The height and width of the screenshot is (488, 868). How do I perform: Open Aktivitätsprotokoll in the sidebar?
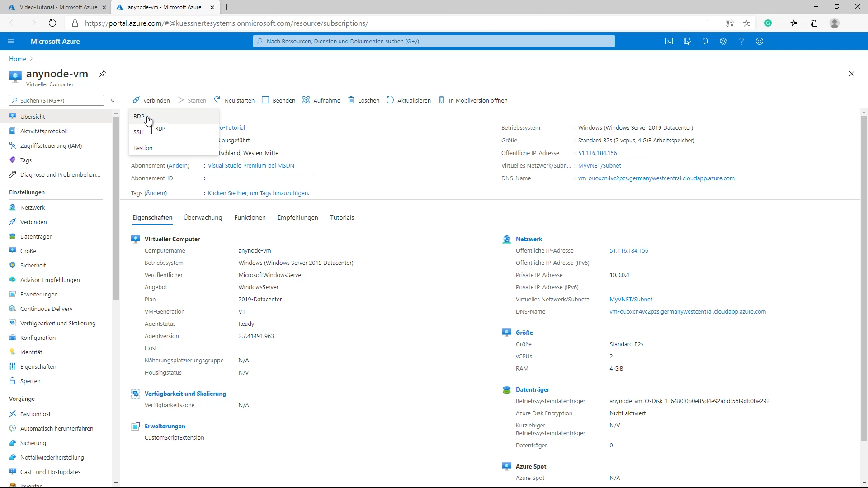pos(56,131)
